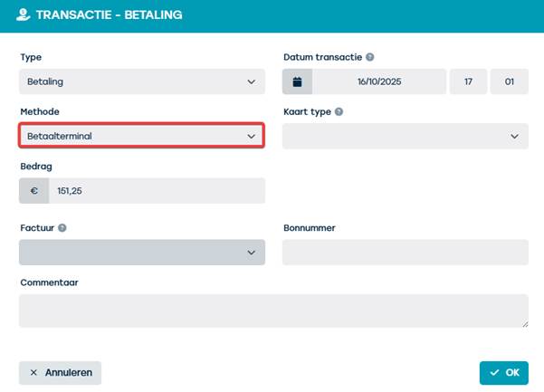Click the TRANSACTIE - BETALING dialog title
The height and width of the screenshot is (392, 544).
[109, 15]
